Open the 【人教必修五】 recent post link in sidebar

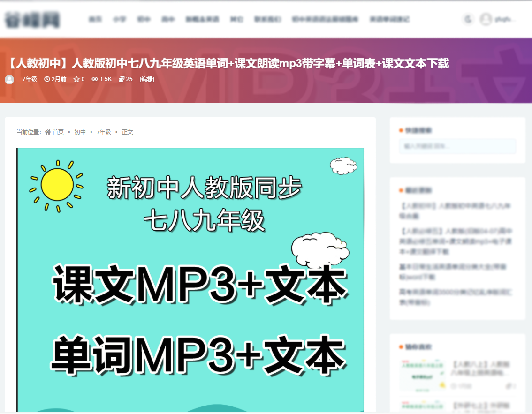[x=456, y=241]
